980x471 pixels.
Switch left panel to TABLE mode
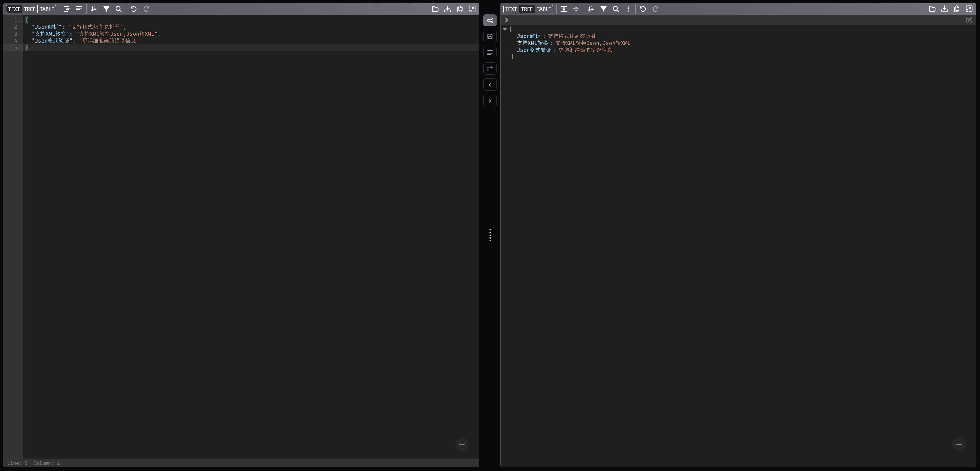pyautogui.click(x=47, y=9)
